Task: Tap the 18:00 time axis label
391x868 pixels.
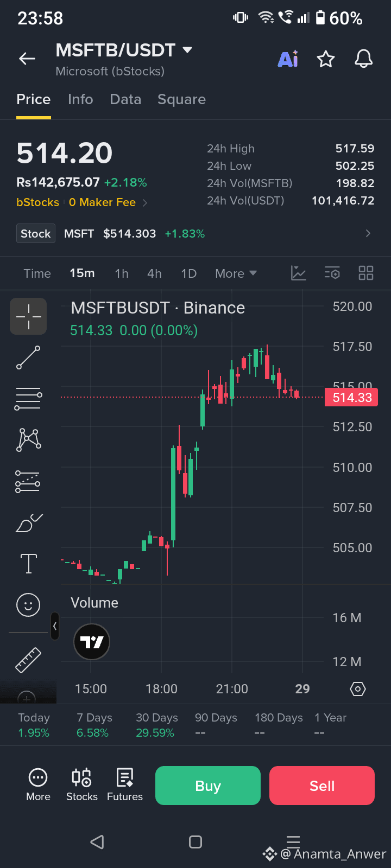Action: click(x=161, y=689)
